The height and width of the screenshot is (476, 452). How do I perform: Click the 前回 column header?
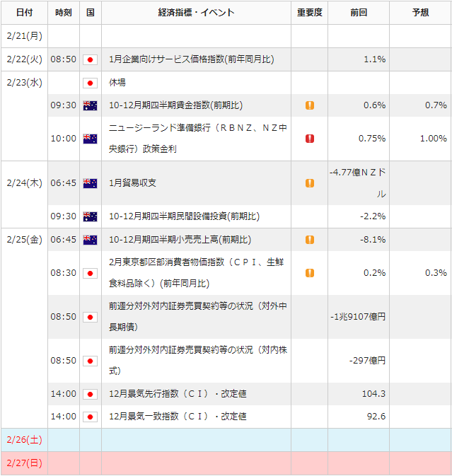pos(359,13)
